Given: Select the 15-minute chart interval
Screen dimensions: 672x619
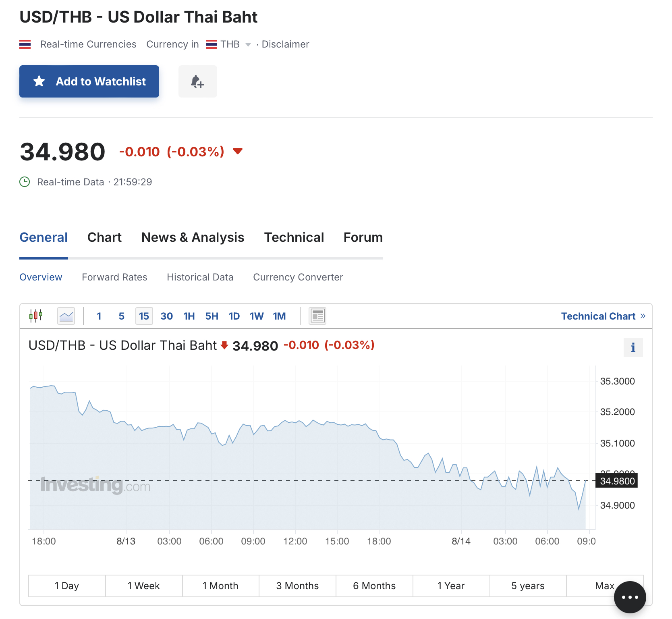Looking at the screenshot, I should pyautogui.click(x=144, y=316).
